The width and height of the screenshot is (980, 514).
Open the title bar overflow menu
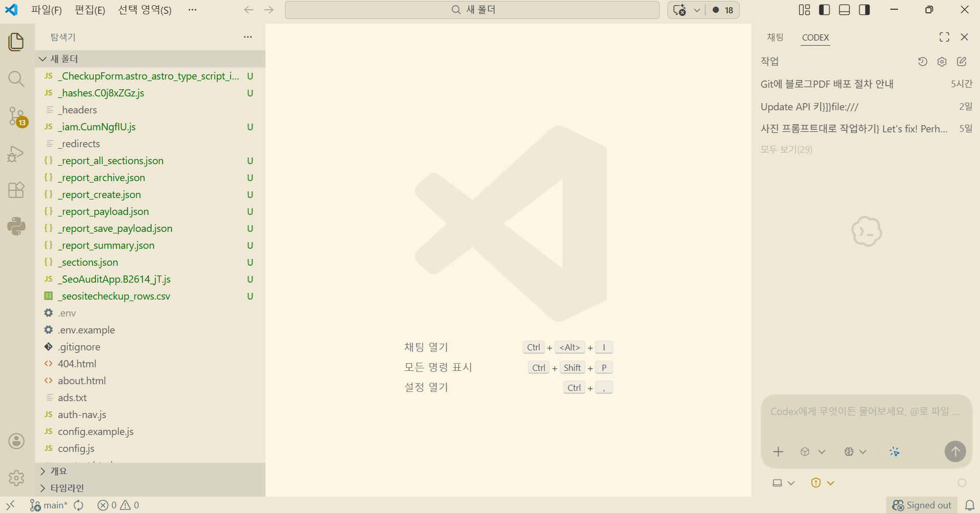click(193, 10)
